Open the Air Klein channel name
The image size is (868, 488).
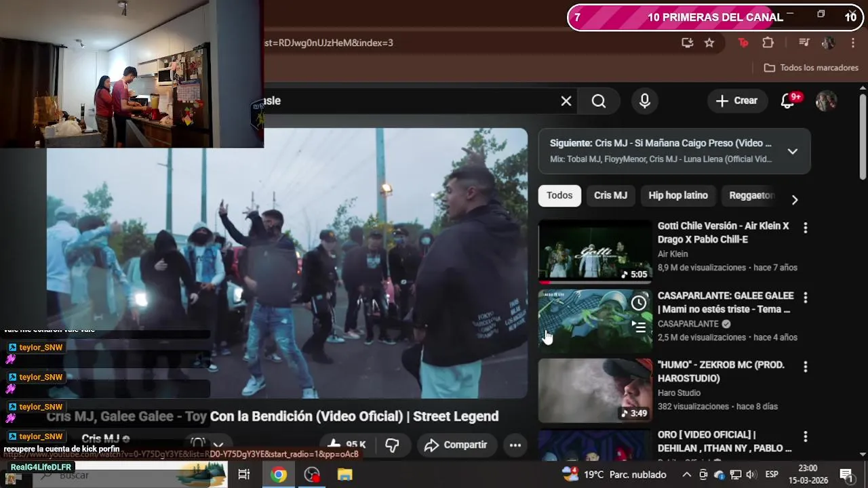pos(673,254)
